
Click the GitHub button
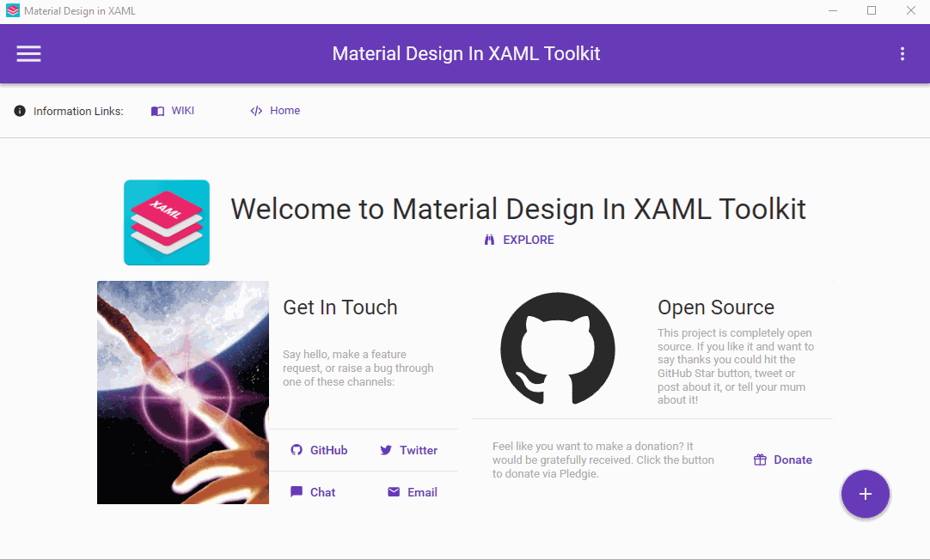tap(319, 450)
